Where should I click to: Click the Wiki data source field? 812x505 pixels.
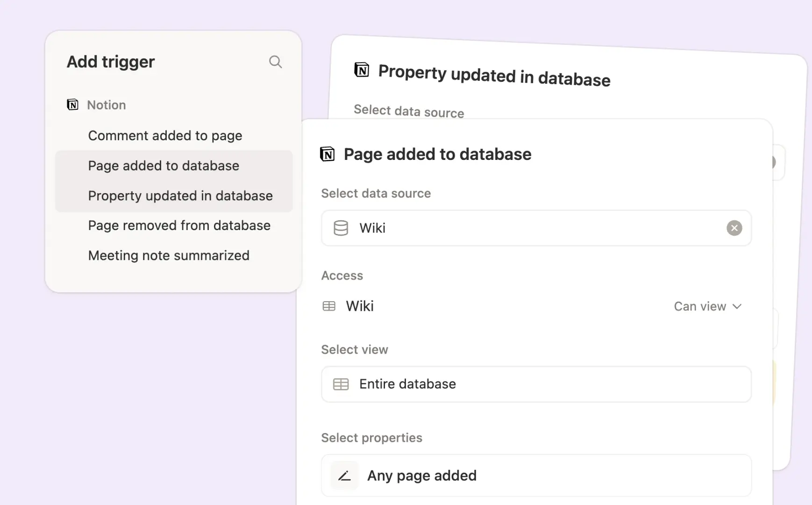536,228
